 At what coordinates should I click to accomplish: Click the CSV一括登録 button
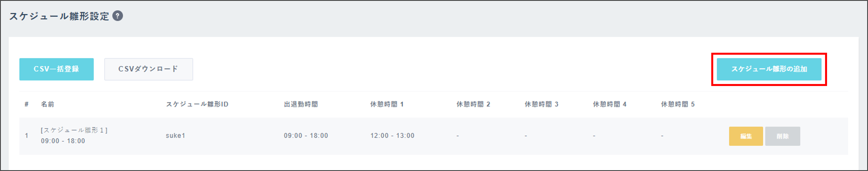tap(56, 69)
